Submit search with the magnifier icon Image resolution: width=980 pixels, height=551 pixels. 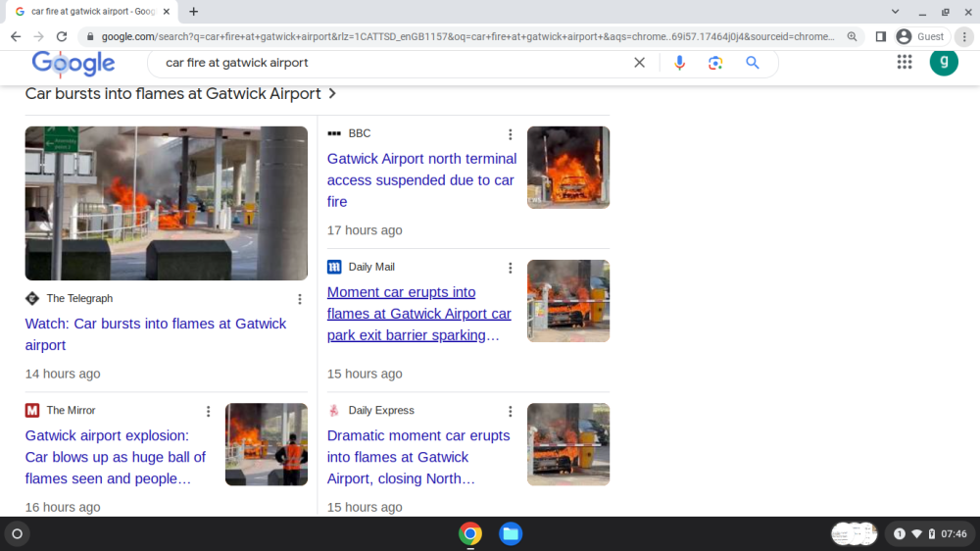click(753, 63)
